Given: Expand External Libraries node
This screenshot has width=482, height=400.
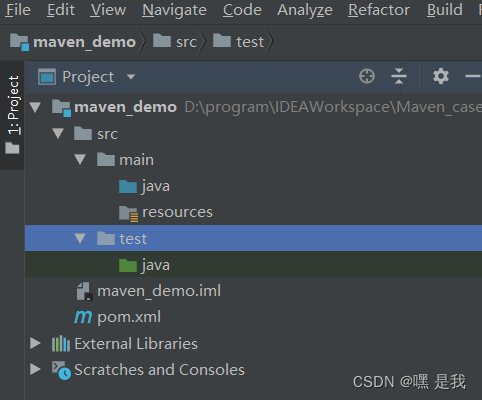Looking at the screenshot, I should pyautogui.click(x=35, y=343).
